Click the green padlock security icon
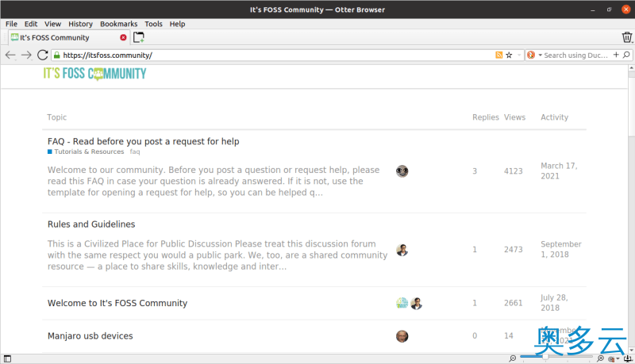The height and width of the screenshot is (364, 635). tap(57, 55)
